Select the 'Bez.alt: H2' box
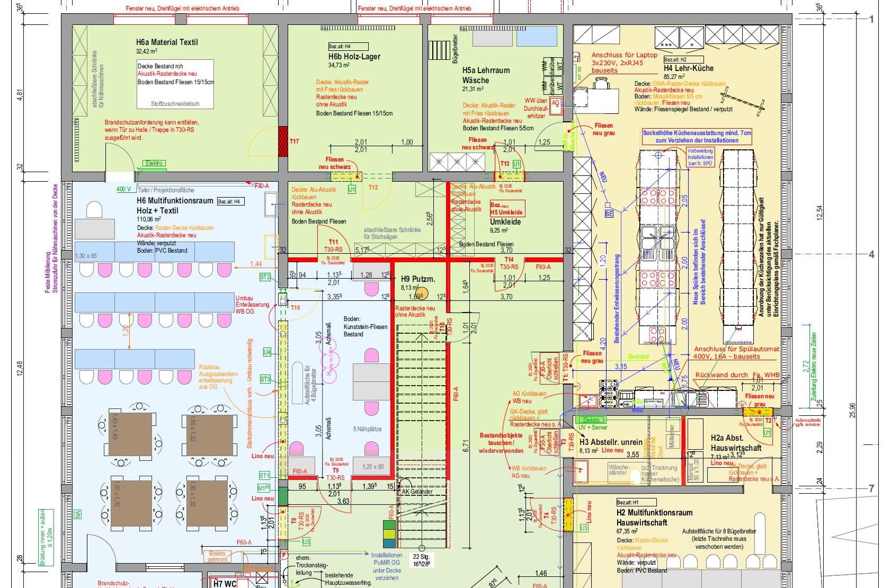Screen dimensions: 882x588 pyautogui.click(x=683, y=60)
